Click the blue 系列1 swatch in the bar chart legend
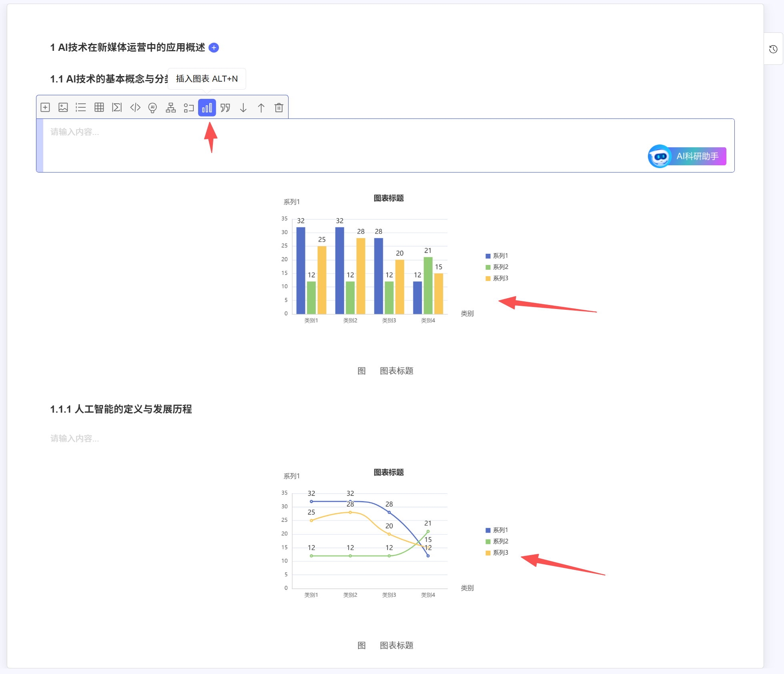The width and height of the screenshot is (784, 674). point(488,256)
